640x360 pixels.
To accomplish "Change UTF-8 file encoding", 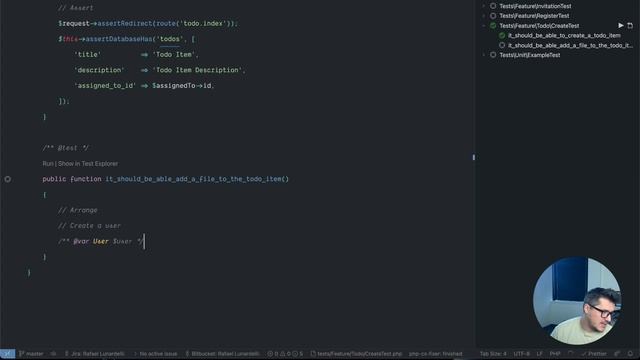I will [x=521, y=354].
